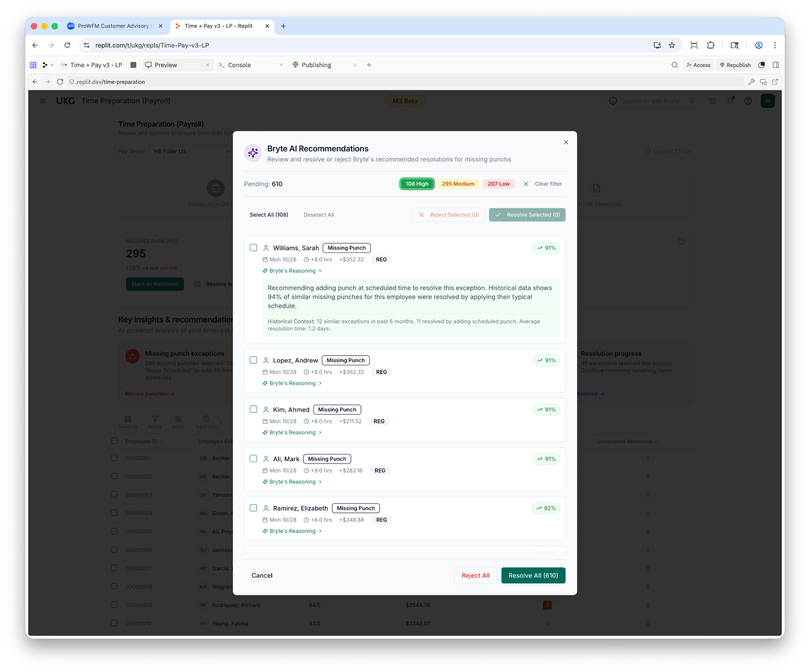Click Select All (108)

tap(269, 215)
